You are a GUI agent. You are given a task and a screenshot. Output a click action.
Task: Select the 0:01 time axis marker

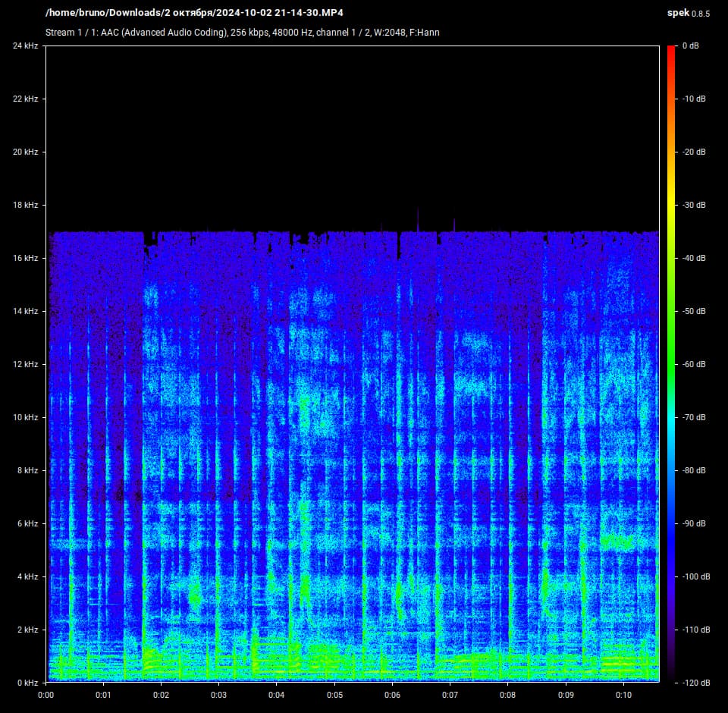point(103,695)
